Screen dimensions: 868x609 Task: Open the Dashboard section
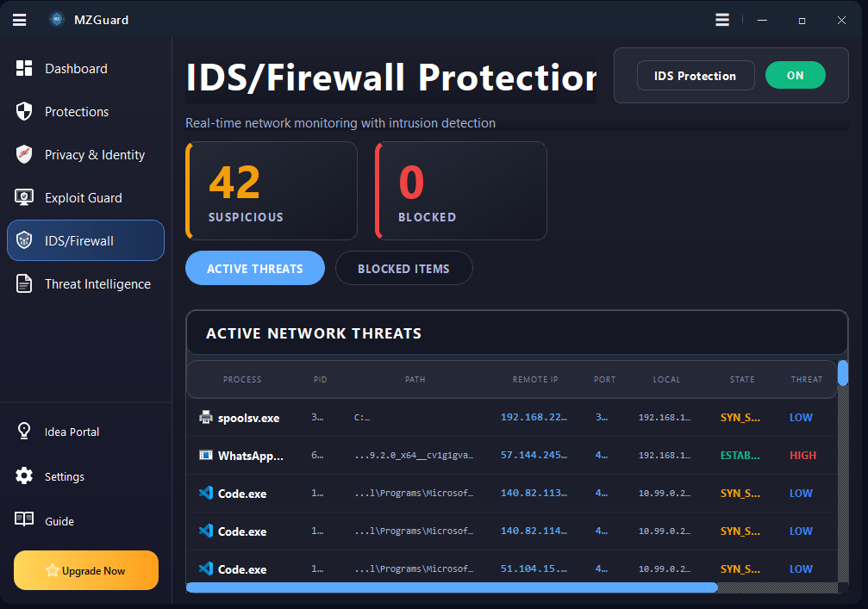pyautogui.click(x=76, y=68)
